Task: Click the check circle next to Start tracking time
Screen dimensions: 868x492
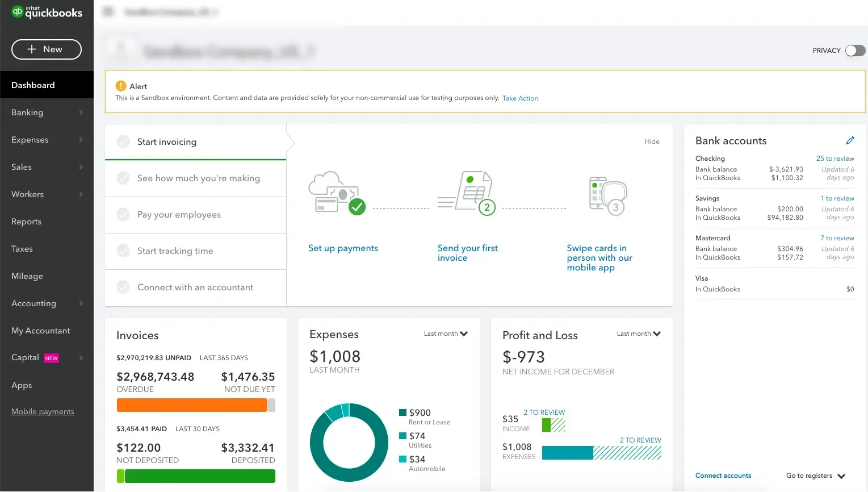Action: (x=123, y=251)
